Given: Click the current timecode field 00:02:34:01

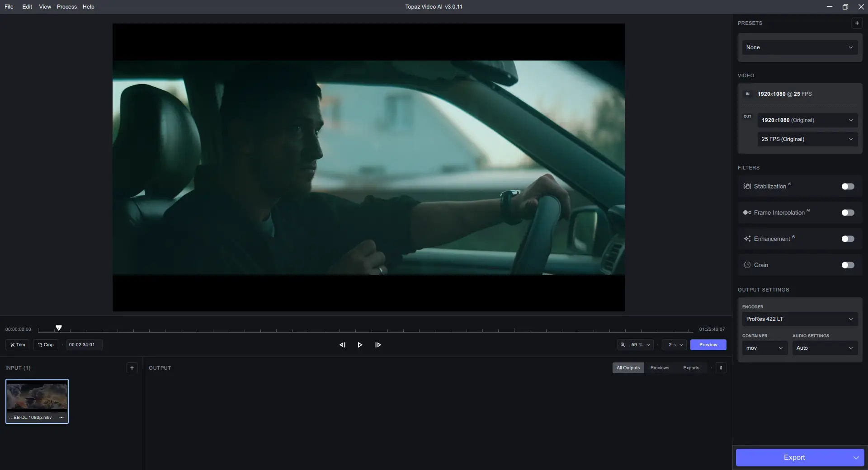Looking at the screenshot, I should coord(84,345).
